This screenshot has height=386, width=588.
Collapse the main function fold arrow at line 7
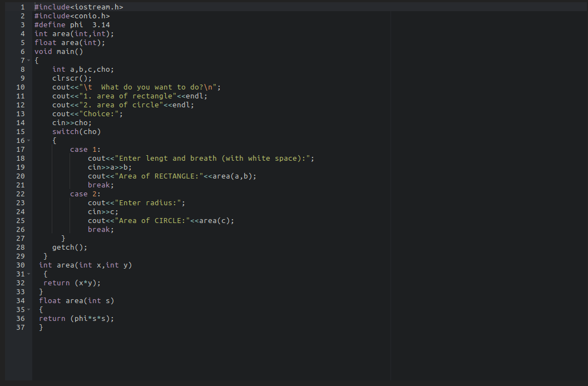[x=28, y=61]
